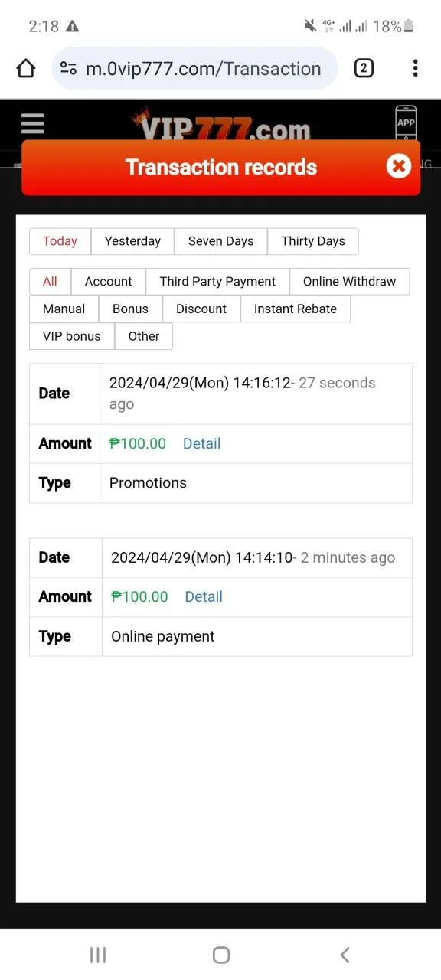Select the Seven Days filter

coord(220,241)
